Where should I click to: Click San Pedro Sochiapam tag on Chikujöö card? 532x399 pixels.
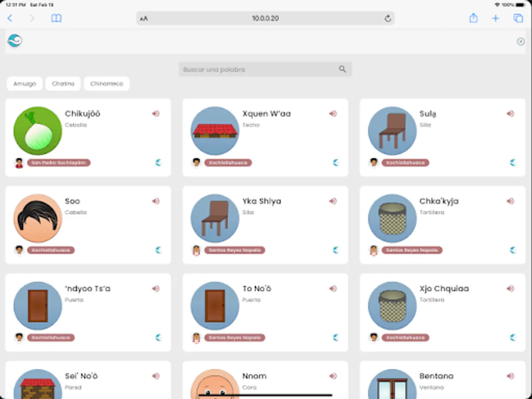click(x=59, y=163)
